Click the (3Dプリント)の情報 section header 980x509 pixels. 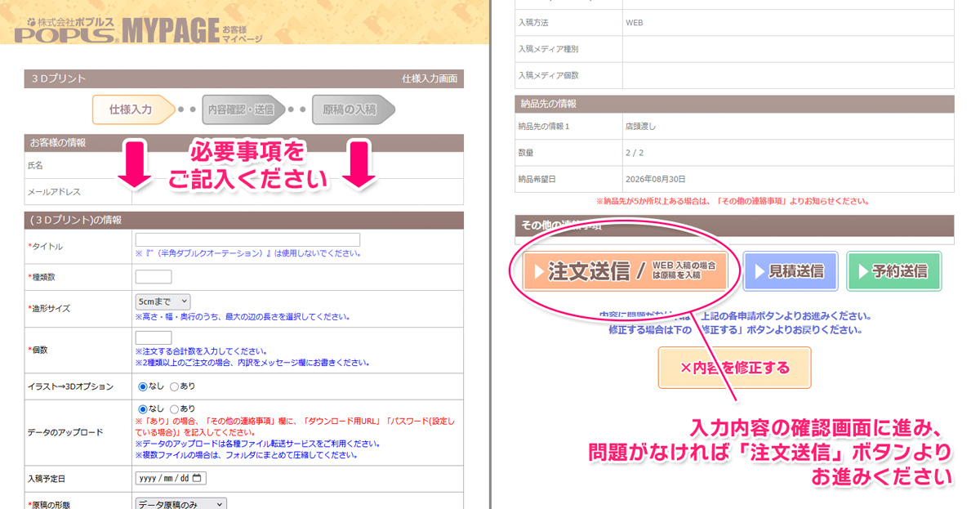pyautogui.click(x=243, y=220)
